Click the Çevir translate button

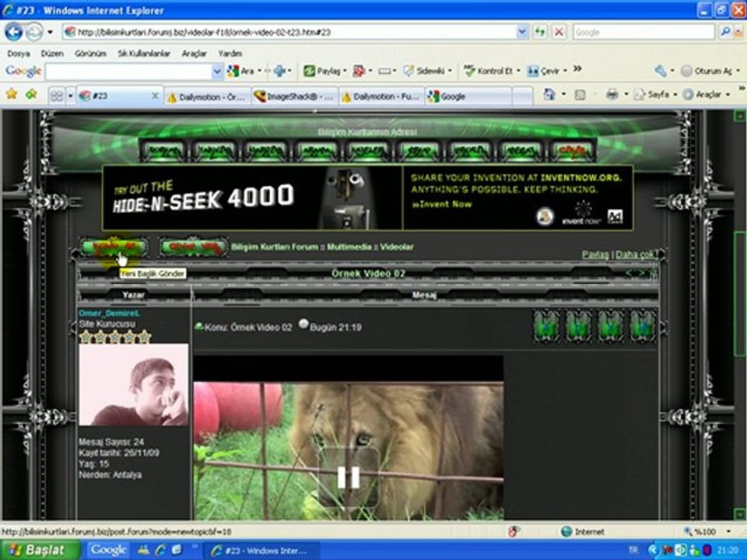(543, 71)
